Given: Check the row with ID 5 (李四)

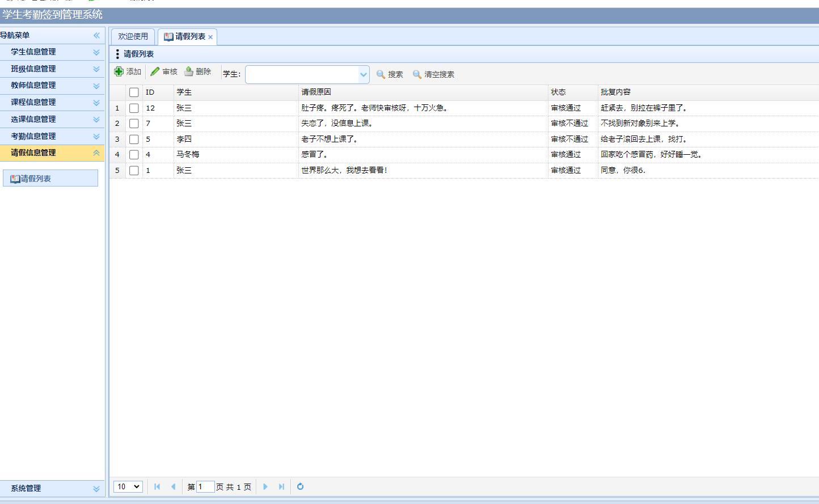Looking at the screenshot, I should [134, 139].
